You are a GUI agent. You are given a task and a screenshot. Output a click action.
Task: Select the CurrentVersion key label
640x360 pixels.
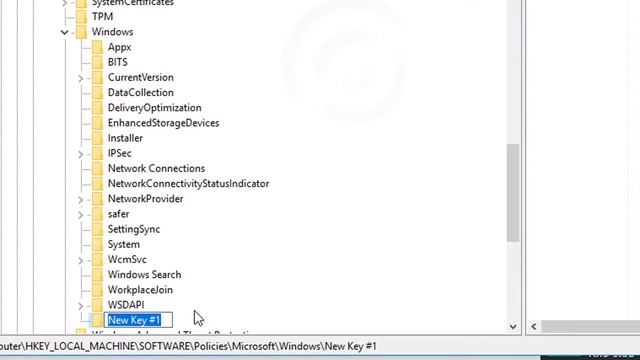point(141,77)
